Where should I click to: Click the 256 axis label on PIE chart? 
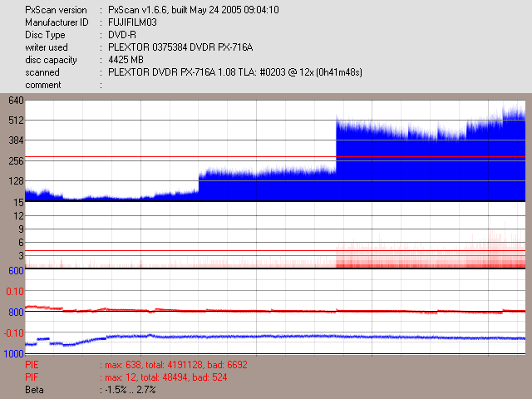[16, 160]
